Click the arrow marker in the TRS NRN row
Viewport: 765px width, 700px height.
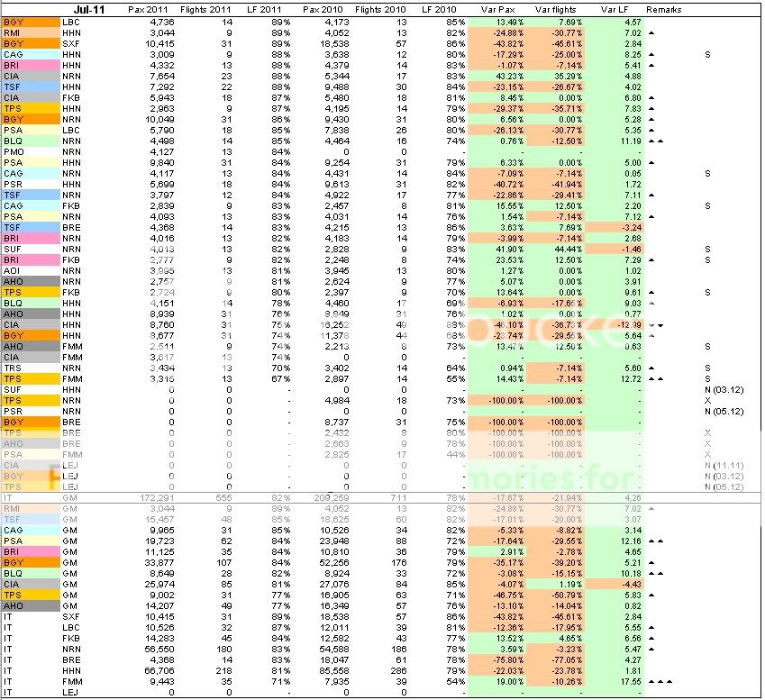tap(651, 368)
